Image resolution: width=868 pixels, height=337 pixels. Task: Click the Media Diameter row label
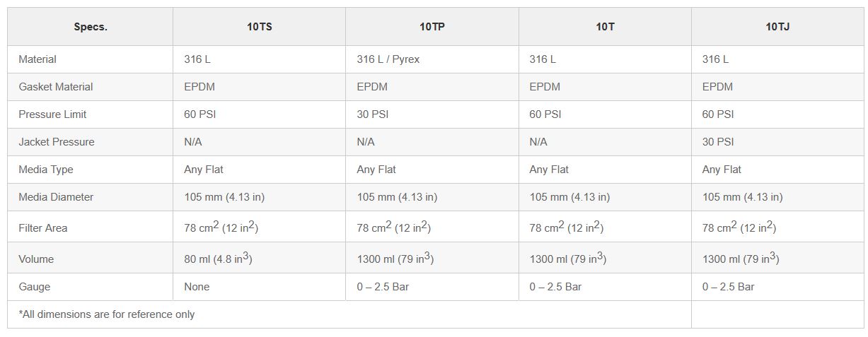pos(56,197)
